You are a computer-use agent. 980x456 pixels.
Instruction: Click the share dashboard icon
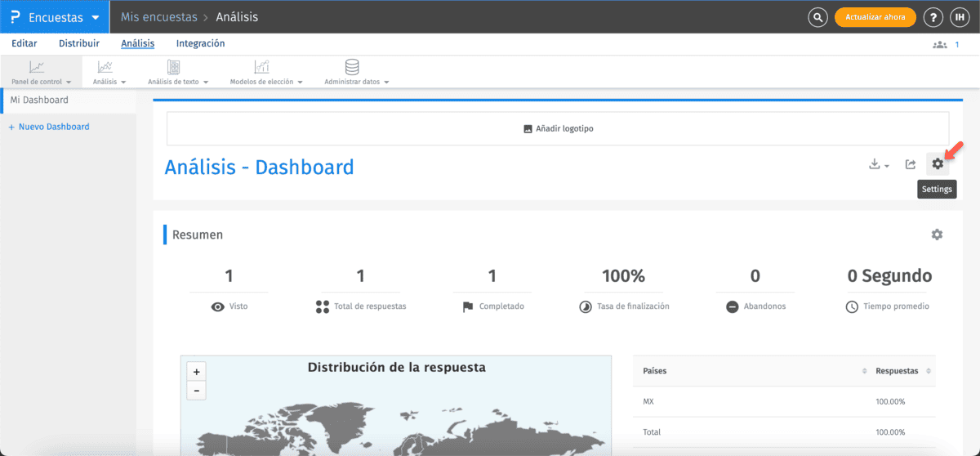click(x=911, y=164)
